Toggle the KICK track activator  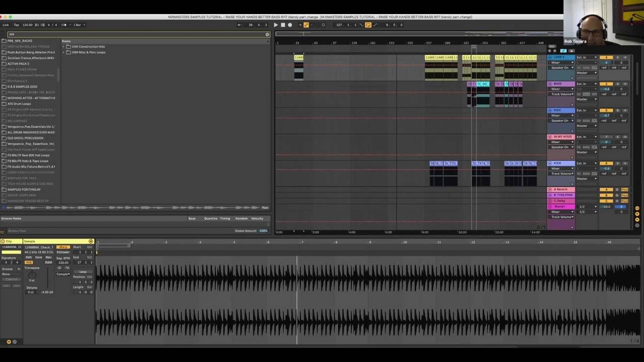[607, 163]
